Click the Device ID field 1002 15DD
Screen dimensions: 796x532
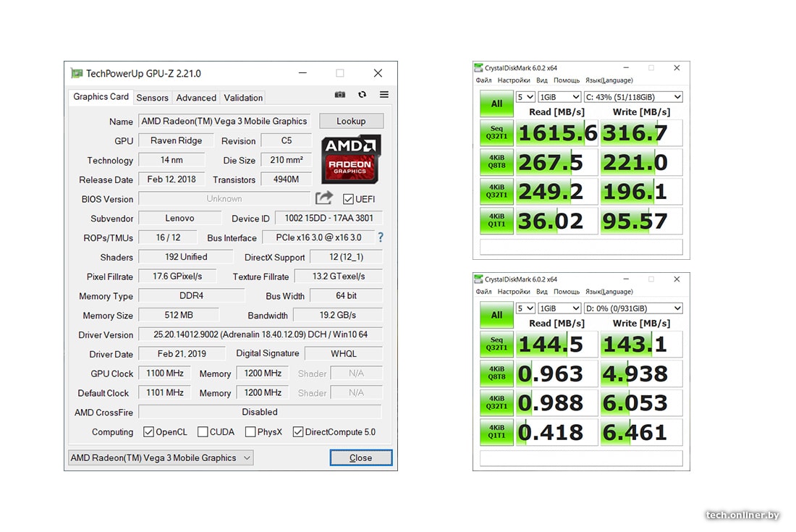tap(329, 219)
